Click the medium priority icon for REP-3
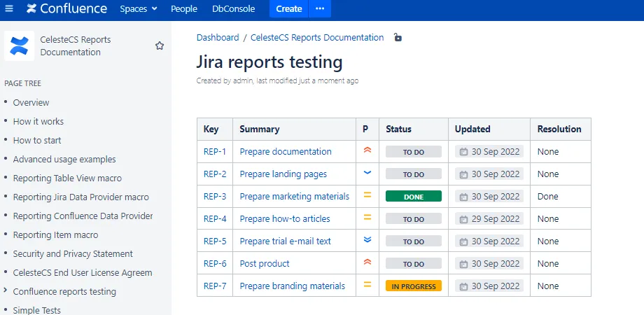The height and width of the screenshot is (315, 644). click(367, 195)
